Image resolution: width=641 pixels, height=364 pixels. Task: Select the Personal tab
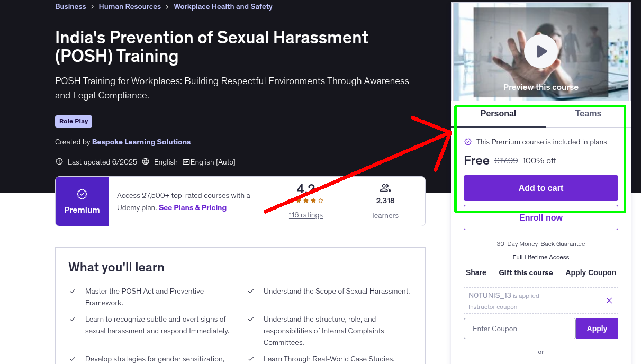pyautogui.click(x=498, y=113)
